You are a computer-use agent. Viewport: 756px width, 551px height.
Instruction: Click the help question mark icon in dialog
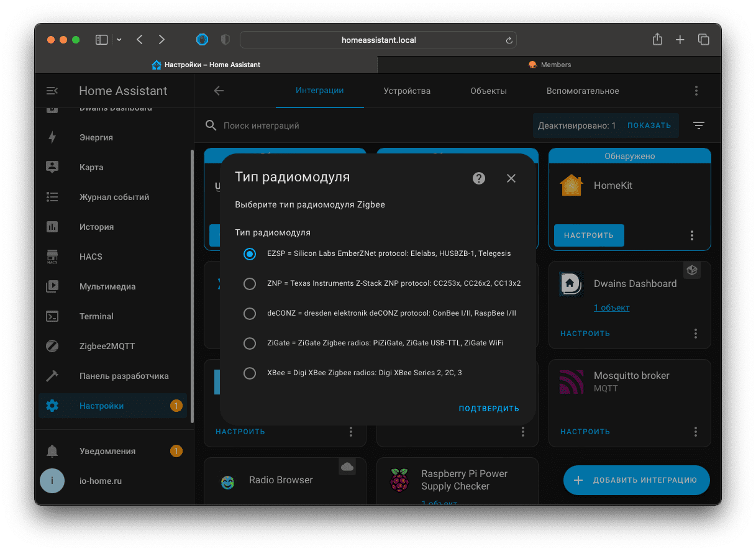point(478,178)
